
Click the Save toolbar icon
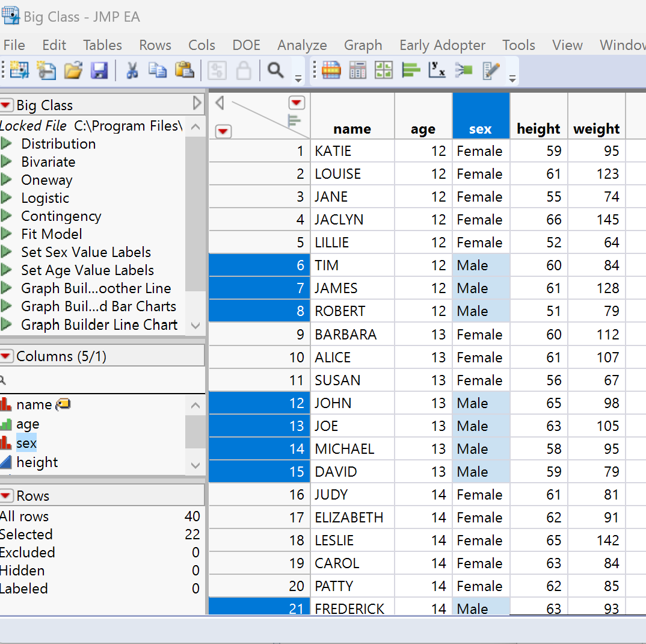click(x=99, y=70)
